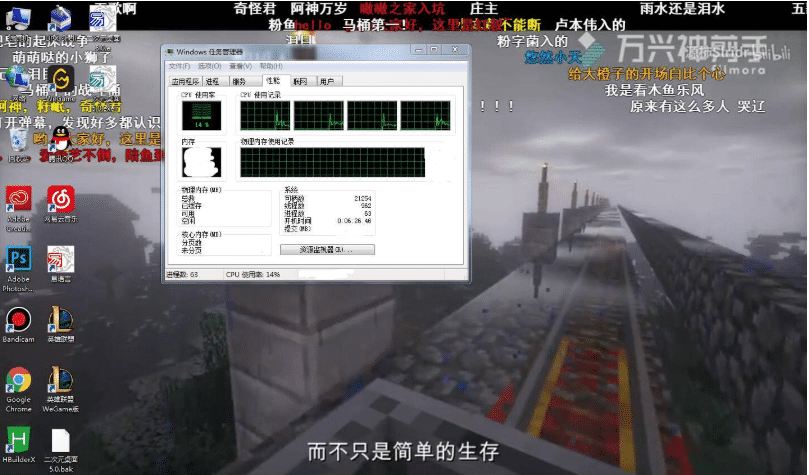Click the CPU 使用记录 label
The width and height of the screenshot is (809, 475).
pos(261,95)
